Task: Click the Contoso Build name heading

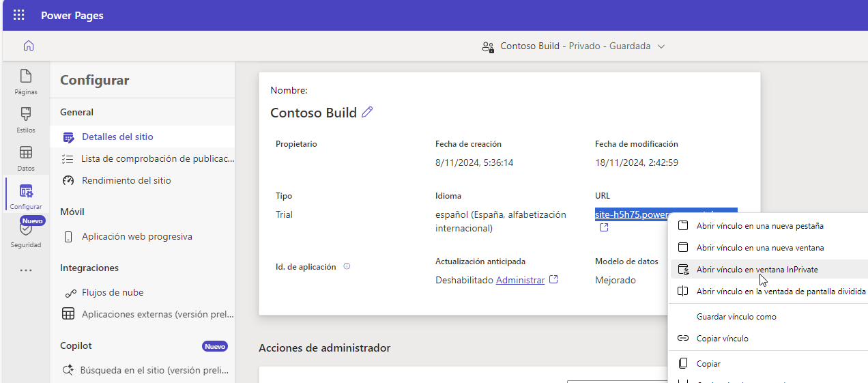Action: pos(313,113)
